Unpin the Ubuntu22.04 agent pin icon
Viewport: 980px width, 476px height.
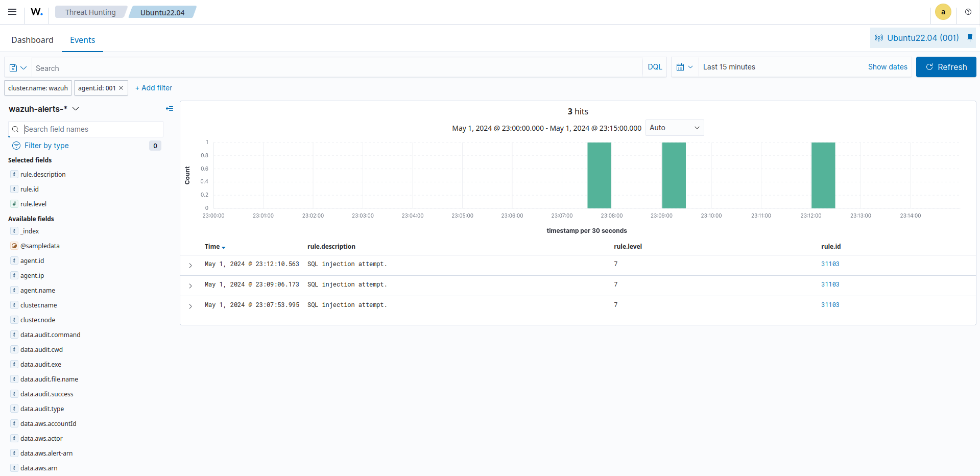[x=970, y=38]
